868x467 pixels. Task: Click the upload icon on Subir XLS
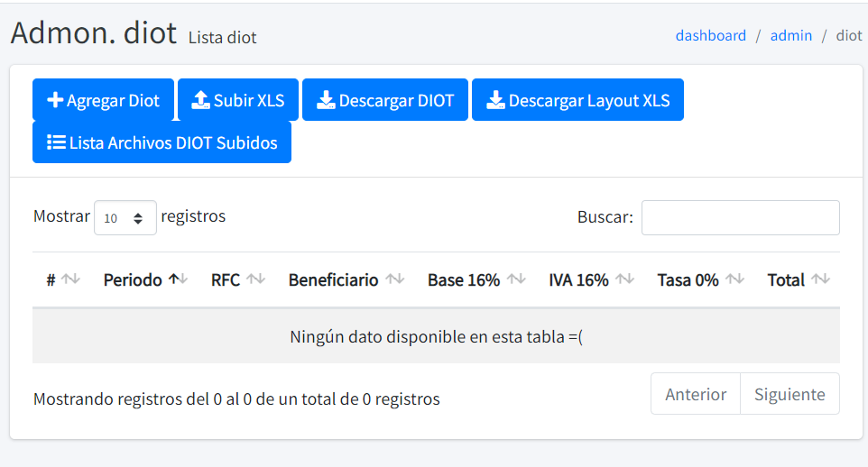201,100
